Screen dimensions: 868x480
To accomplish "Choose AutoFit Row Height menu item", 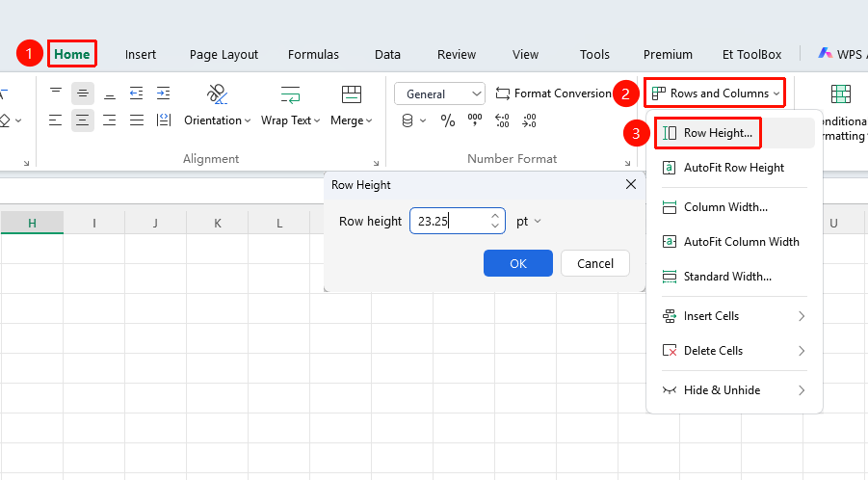I will click(x=733, y=168).
